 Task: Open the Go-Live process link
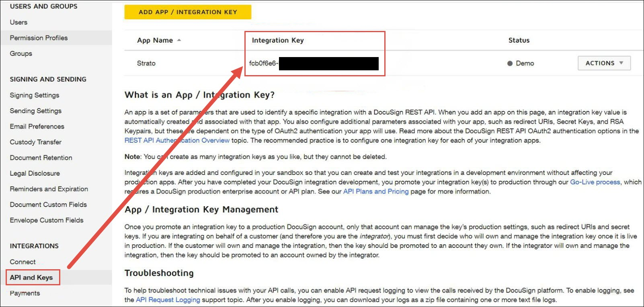click(595, 182)
